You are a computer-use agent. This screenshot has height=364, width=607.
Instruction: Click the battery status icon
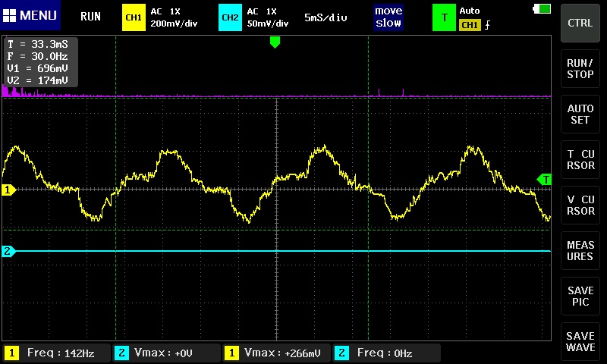coord(543,9)
